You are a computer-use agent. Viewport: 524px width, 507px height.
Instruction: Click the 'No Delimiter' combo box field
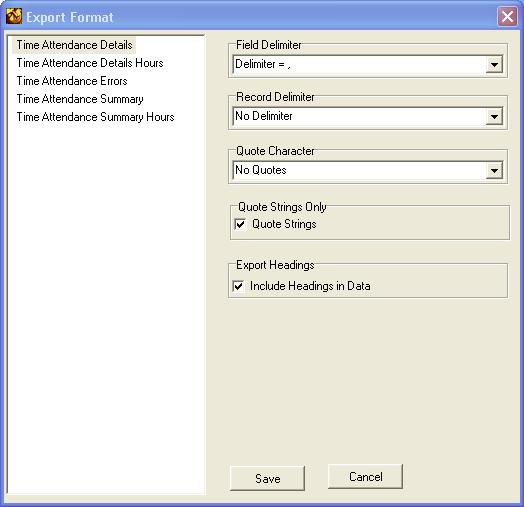[x=368, y=117]
